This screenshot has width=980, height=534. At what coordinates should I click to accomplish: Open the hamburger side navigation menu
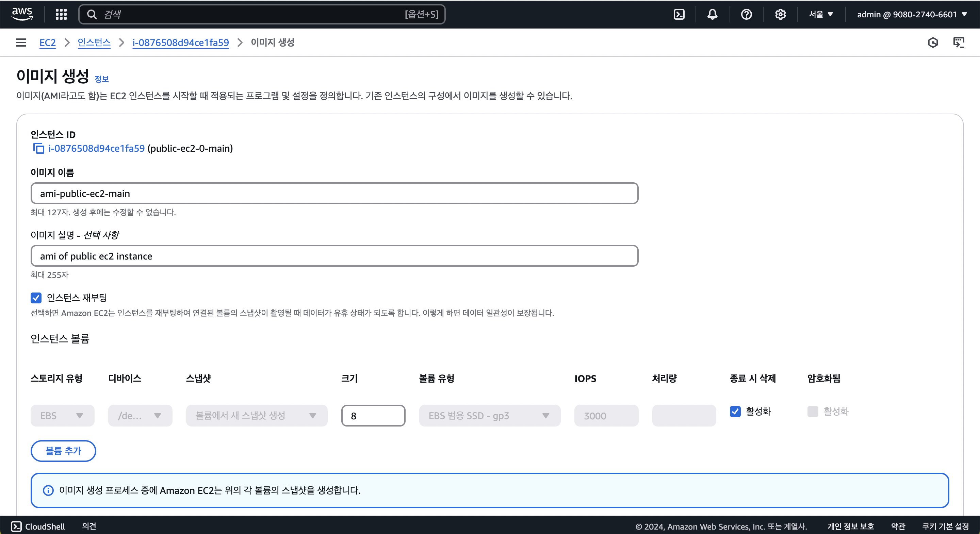point(21,43)
